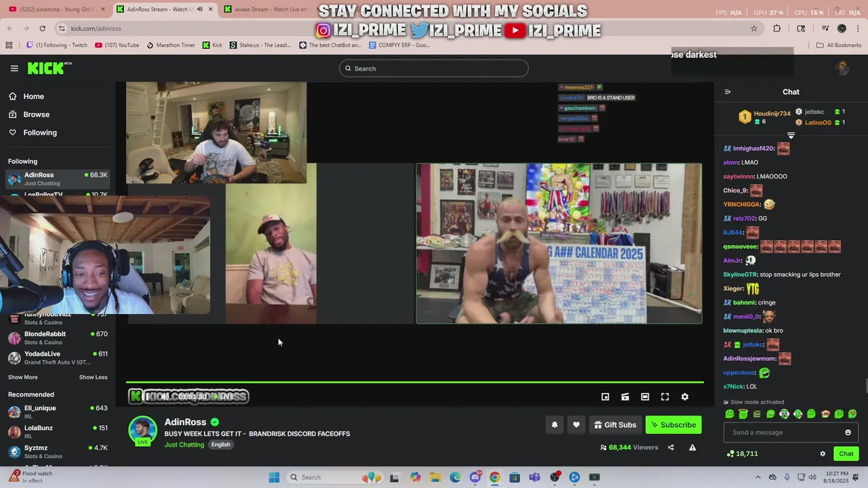Viewport: 868px width, 488px height.
Task: Click the green video progress bar
Action: pyautogui.click(x=415, y=383)
